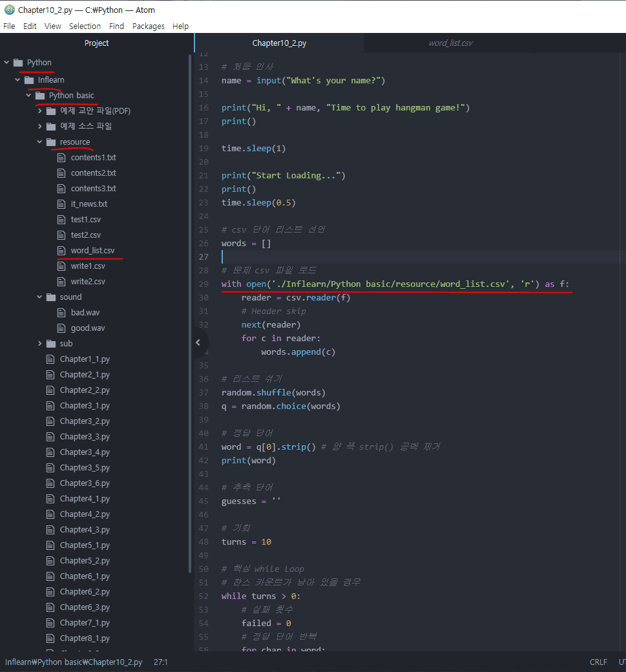Click the test2.csv file icon
Viewport: 626px width, 672px height.
(x=62, y=235)
